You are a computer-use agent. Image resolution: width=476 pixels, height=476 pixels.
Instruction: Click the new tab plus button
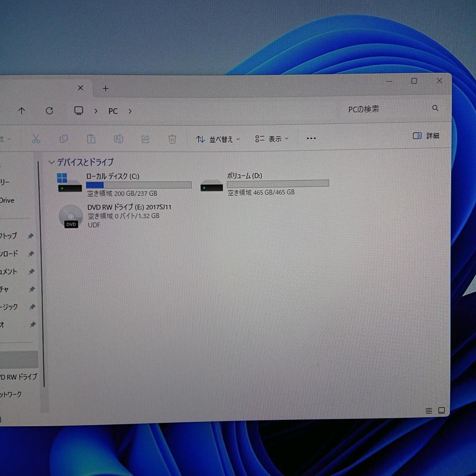[105, 88]
